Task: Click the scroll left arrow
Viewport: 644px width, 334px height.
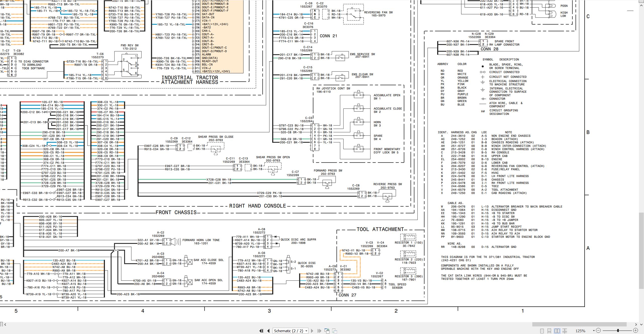Action: point(5,324)
